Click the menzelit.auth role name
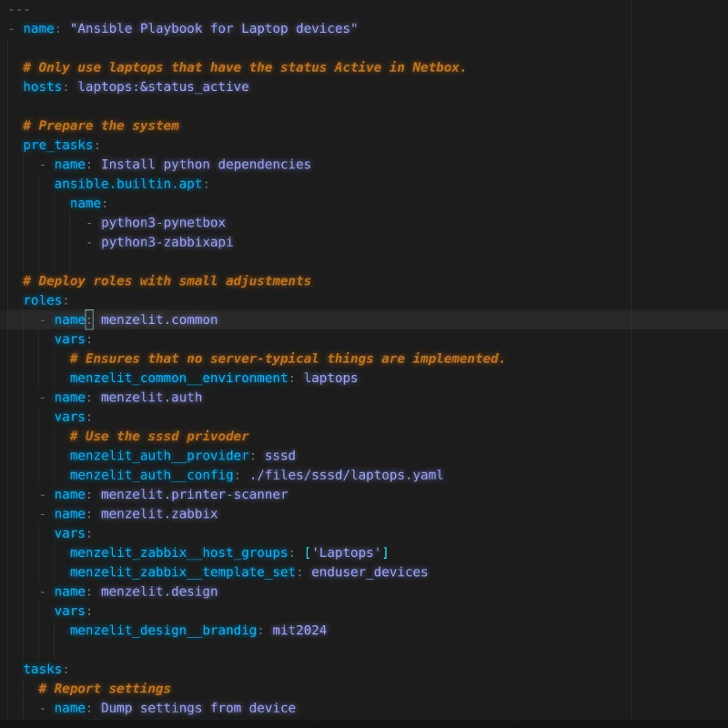 point(151,397)
